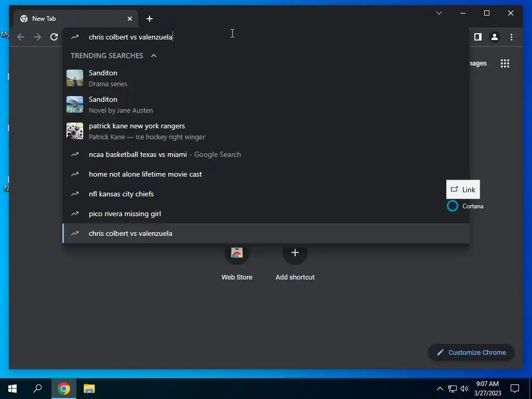The height and width of the screenshot is (399, 532).
Task: Click trending icon beside ncaa basketball suggestion
Action: click(x=75, y=154)
